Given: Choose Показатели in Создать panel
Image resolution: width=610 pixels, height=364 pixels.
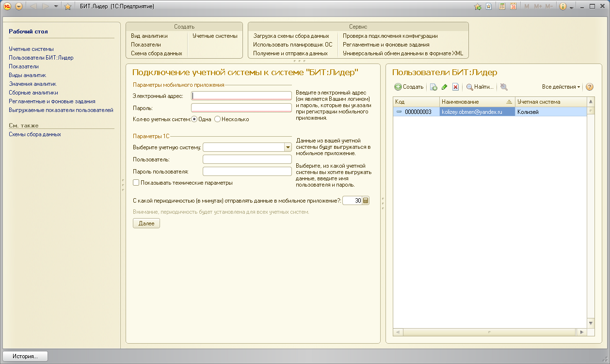Looking at the screenshot, I should click(146, 45).
